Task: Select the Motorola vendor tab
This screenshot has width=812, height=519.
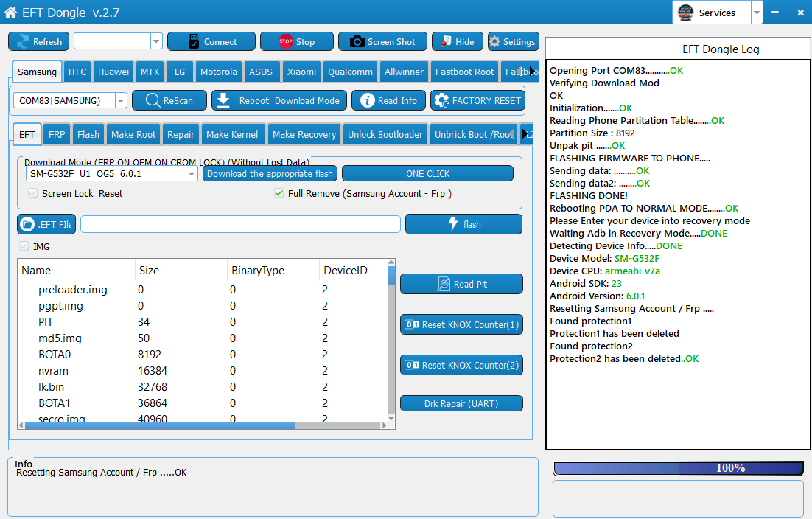Action: click(219, 72)
